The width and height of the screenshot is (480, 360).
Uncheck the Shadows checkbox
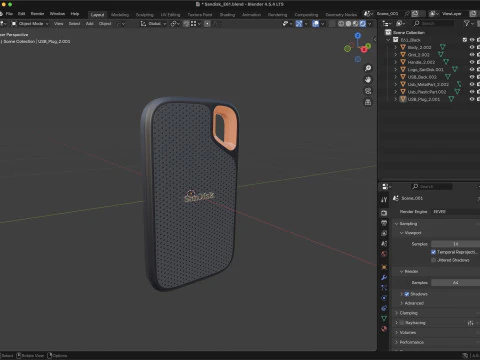[407, 294]
